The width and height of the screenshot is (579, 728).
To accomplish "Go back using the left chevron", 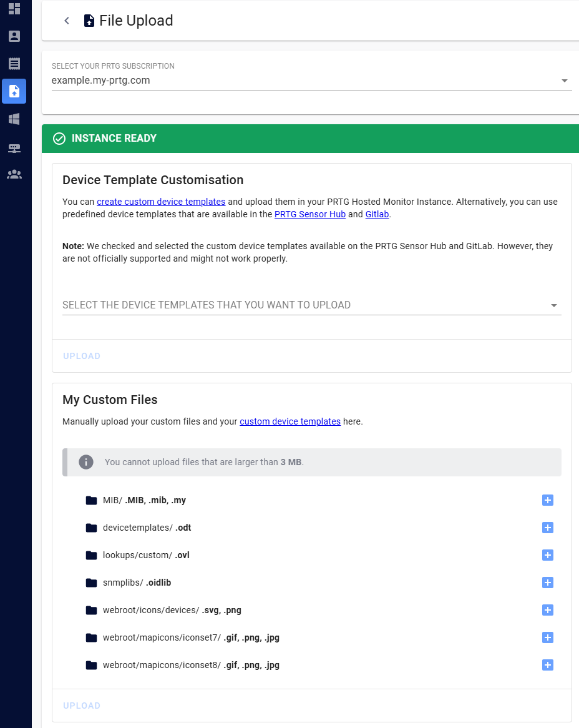I will (67, 21).
